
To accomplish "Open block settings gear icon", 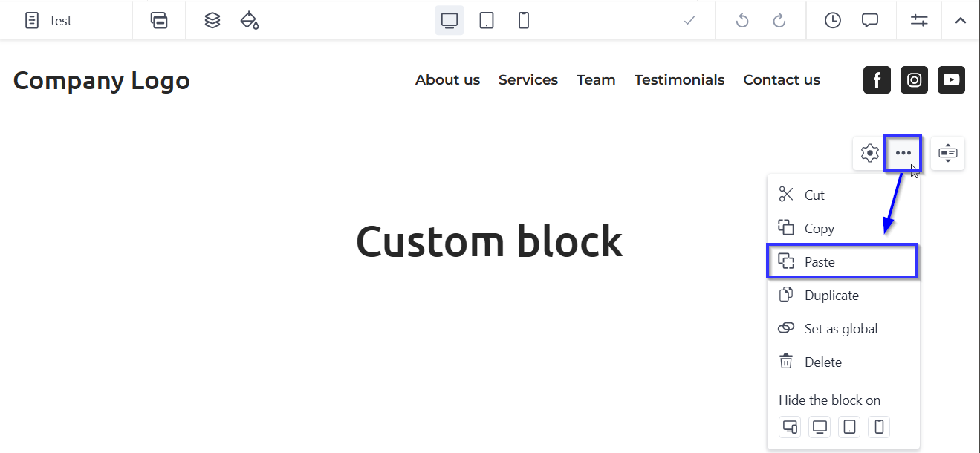I will [869, 153].
